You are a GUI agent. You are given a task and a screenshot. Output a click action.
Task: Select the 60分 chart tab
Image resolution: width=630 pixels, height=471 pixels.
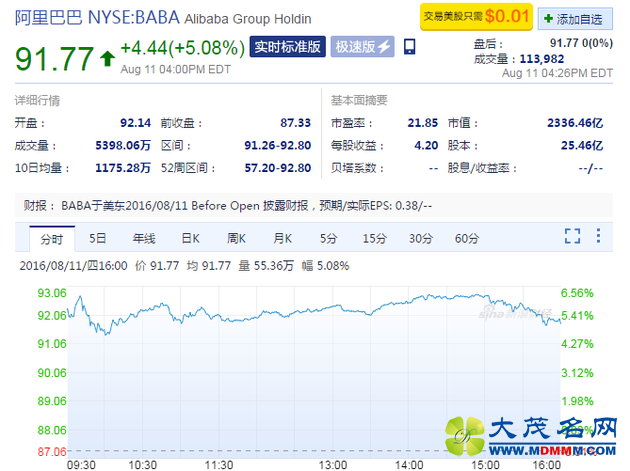pos(467,238)
